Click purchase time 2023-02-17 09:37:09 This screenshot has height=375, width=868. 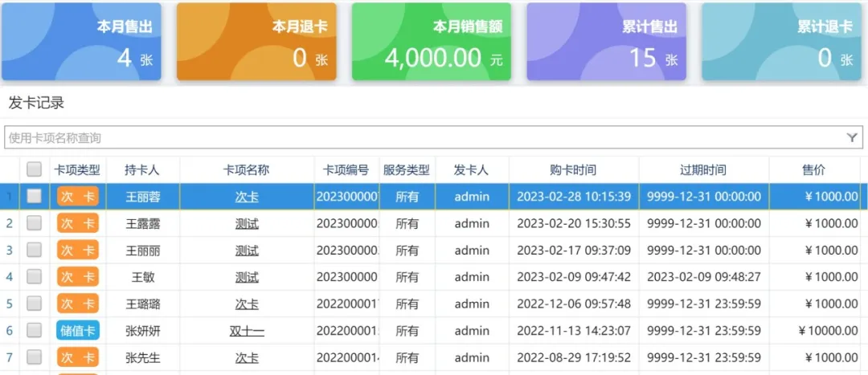(574, 251)
